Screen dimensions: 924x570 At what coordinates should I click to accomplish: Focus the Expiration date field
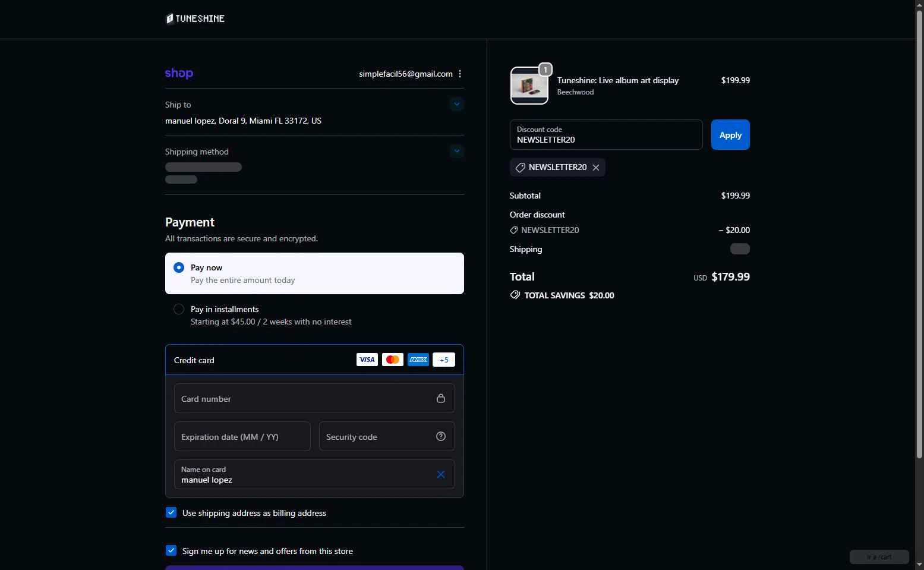coord(242,436)
